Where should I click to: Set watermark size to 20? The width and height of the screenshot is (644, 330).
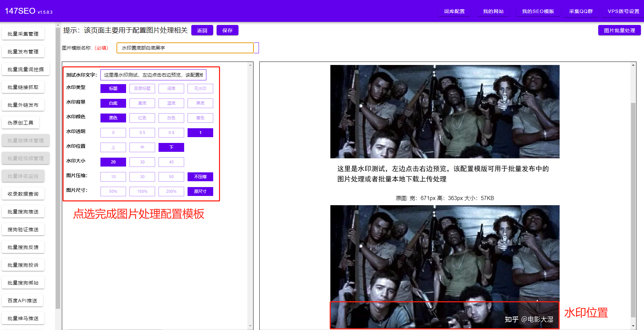(x=113, y=162)
